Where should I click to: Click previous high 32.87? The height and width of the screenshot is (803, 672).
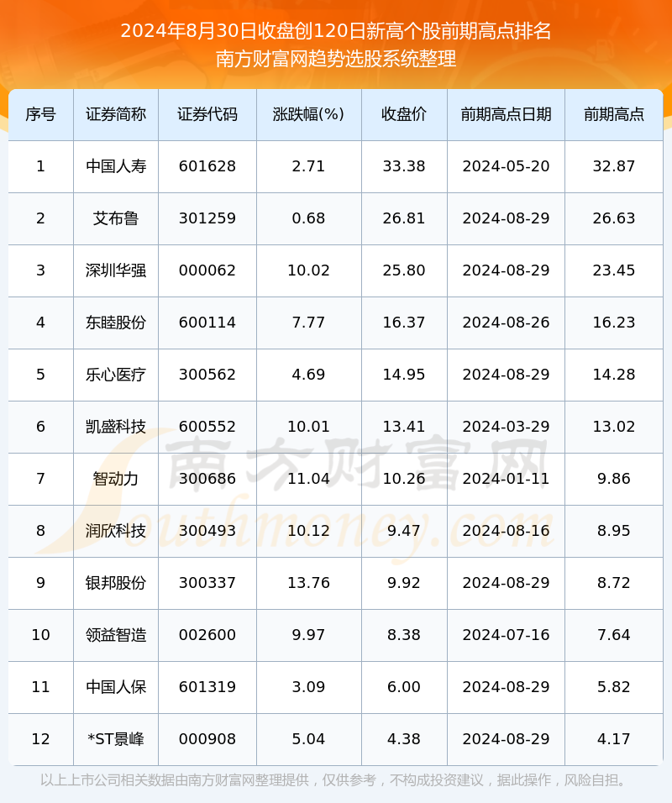coord(613,166)
